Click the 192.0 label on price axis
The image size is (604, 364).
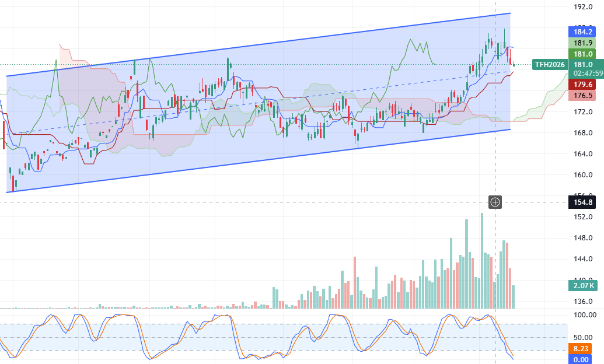[x=583, y=7]
